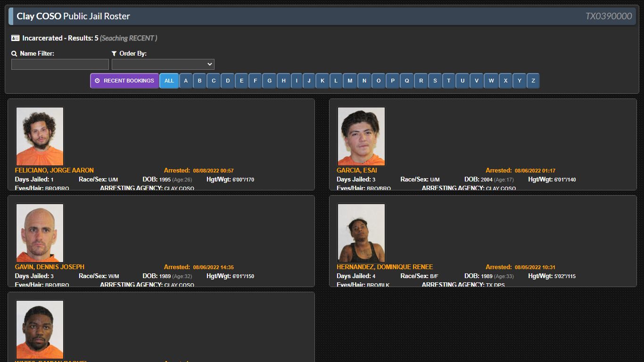Filter roster by letter E
This screenshot has height=362, width=644.
click(x=241, y=81)
